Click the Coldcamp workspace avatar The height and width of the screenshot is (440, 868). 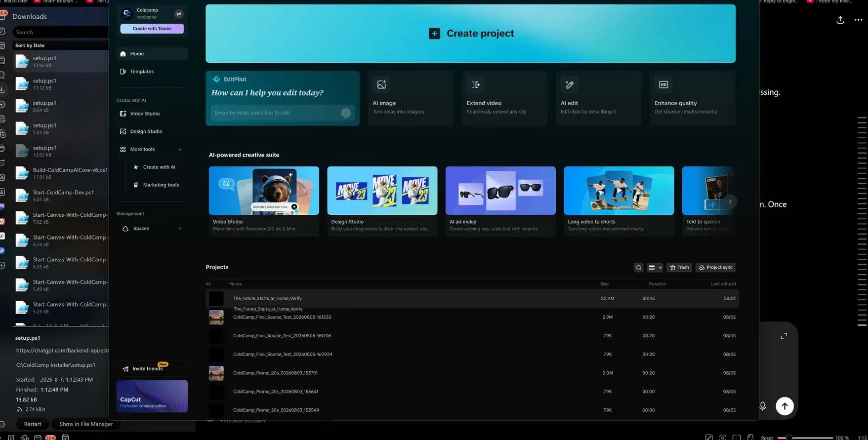[x=127, y=13]
